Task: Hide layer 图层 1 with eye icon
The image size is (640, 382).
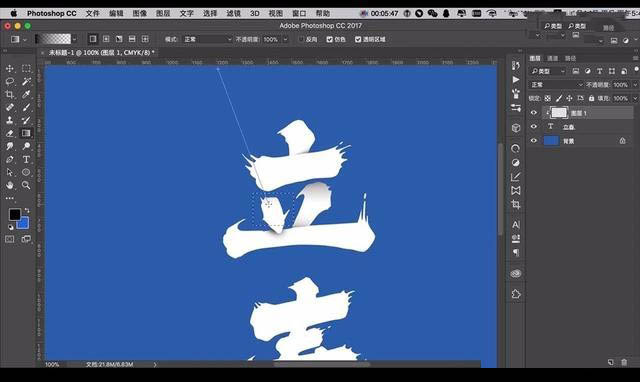Action: click(533, 113)
